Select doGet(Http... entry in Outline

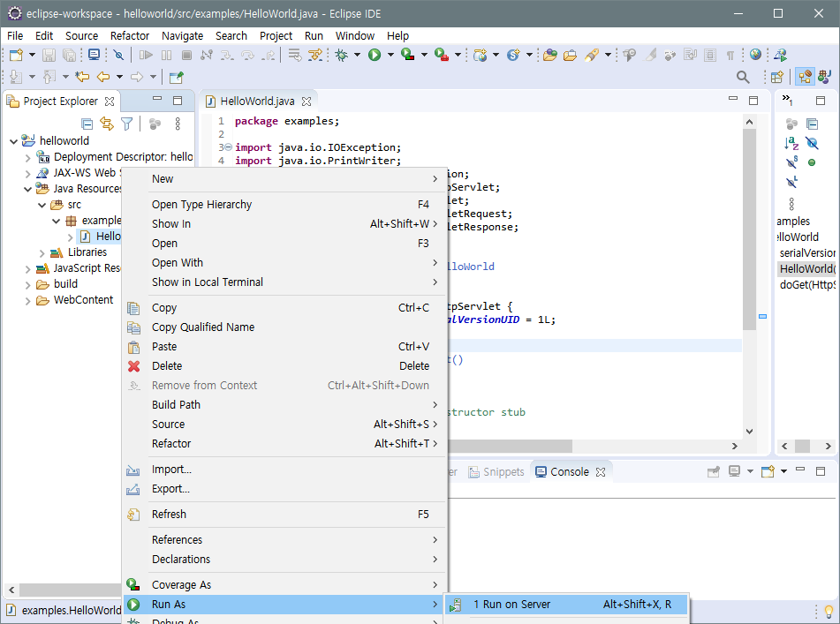(x=806, y=285)
